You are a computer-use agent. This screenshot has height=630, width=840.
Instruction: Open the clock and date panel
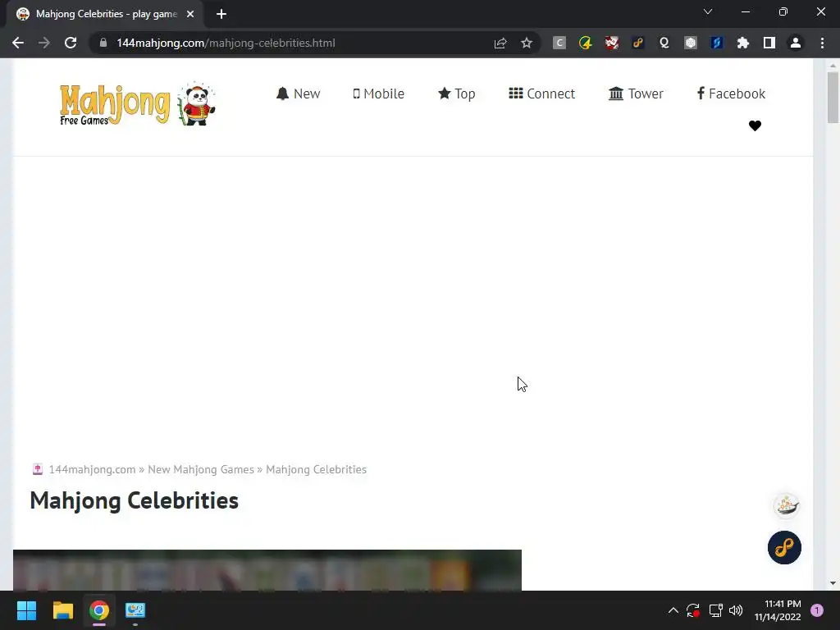point(778,610)
